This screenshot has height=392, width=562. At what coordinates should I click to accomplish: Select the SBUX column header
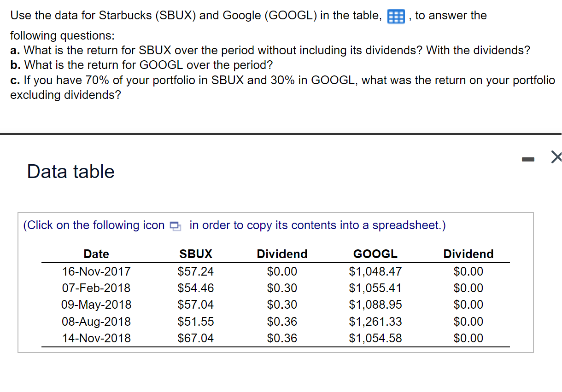[x=196, y=254]
